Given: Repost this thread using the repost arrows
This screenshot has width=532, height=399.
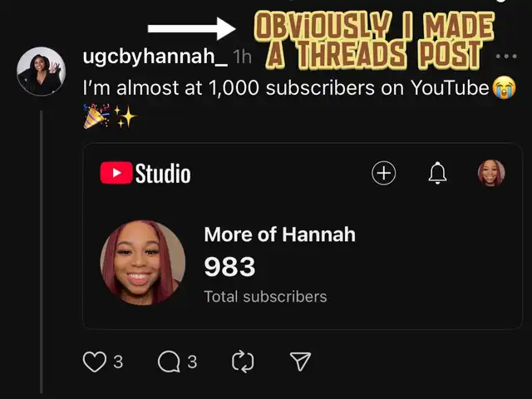Looking at the screenshot, I should click(243, 362).
